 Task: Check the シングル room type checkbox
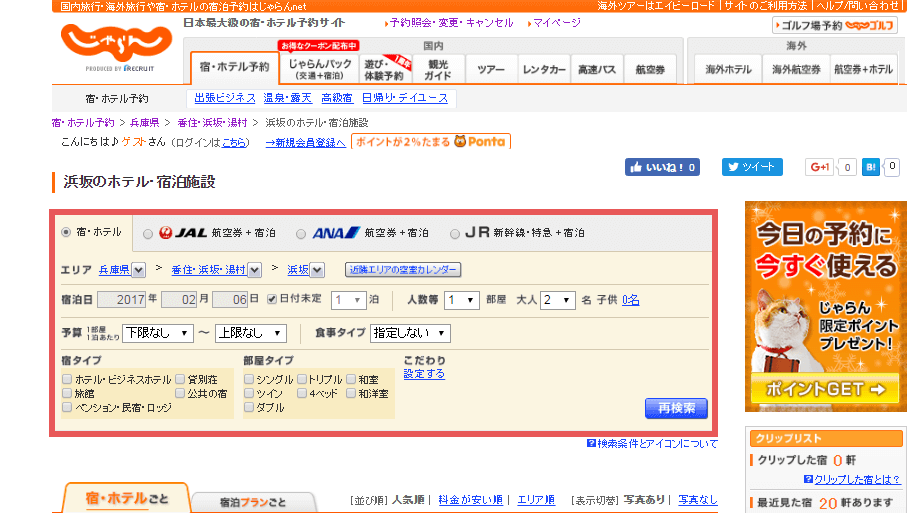click(x=249, y=380)
